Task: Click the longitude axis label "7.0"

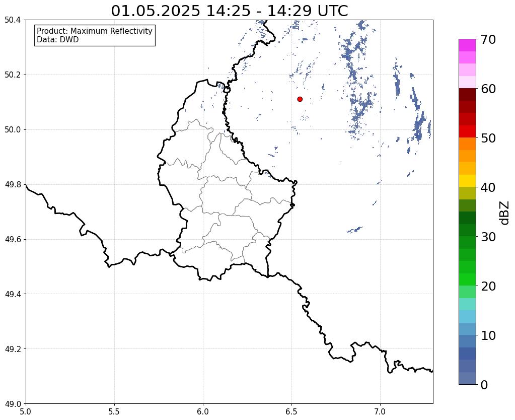Action: click(x=380, y=411)
